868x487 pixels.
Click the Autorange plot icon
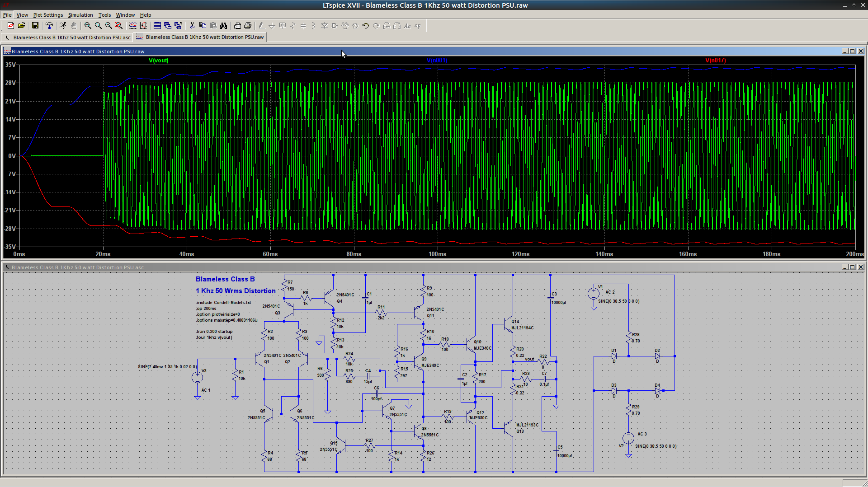tap(143, 26)
